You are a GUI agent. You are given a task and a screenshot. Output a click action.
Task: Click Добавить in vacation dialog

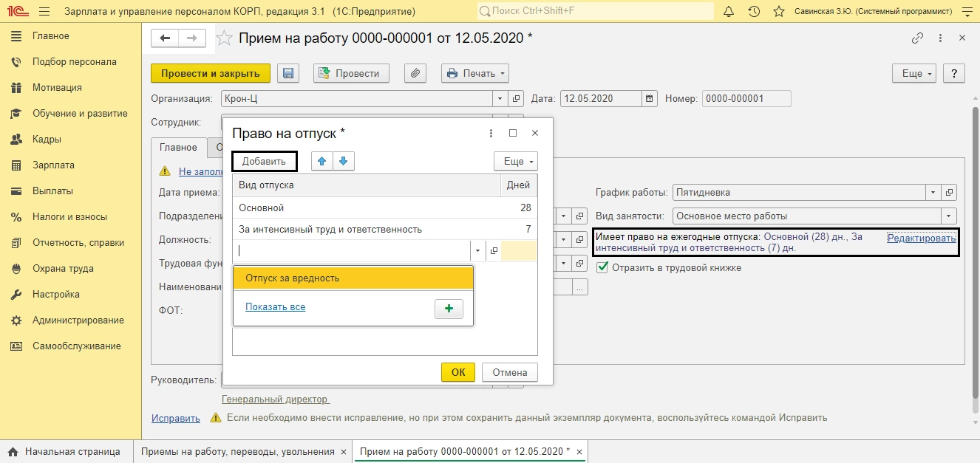pos(264,161)
